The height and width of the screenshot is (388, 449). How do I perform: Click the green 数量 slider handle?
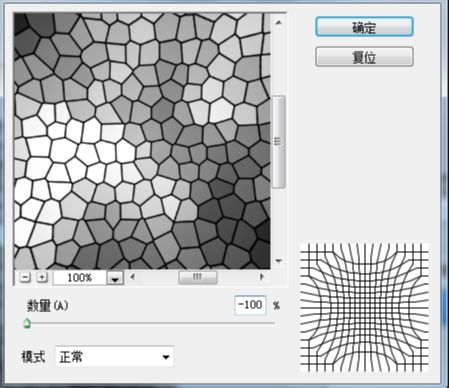tap(27, 323)
